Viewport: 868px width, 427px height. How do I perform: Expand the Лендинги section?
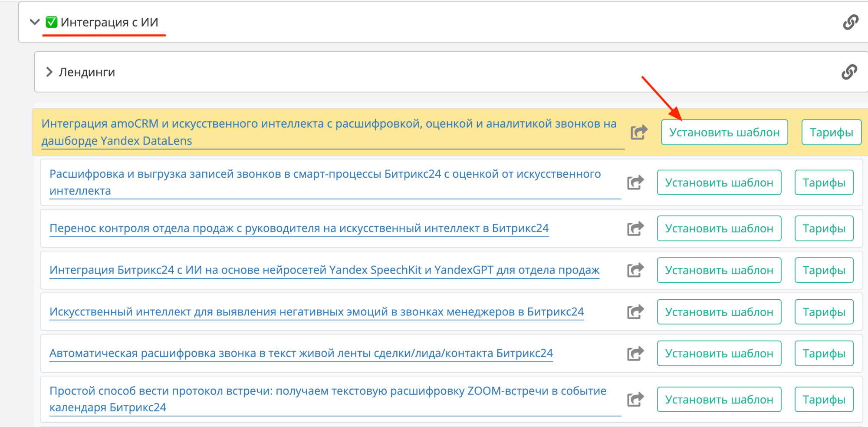point(49,72)
